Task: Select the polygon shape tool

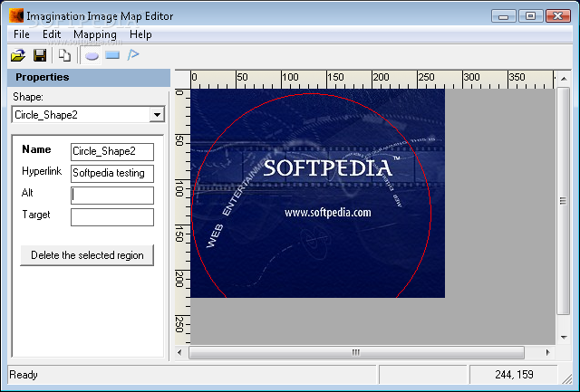Action: point(133,55)
